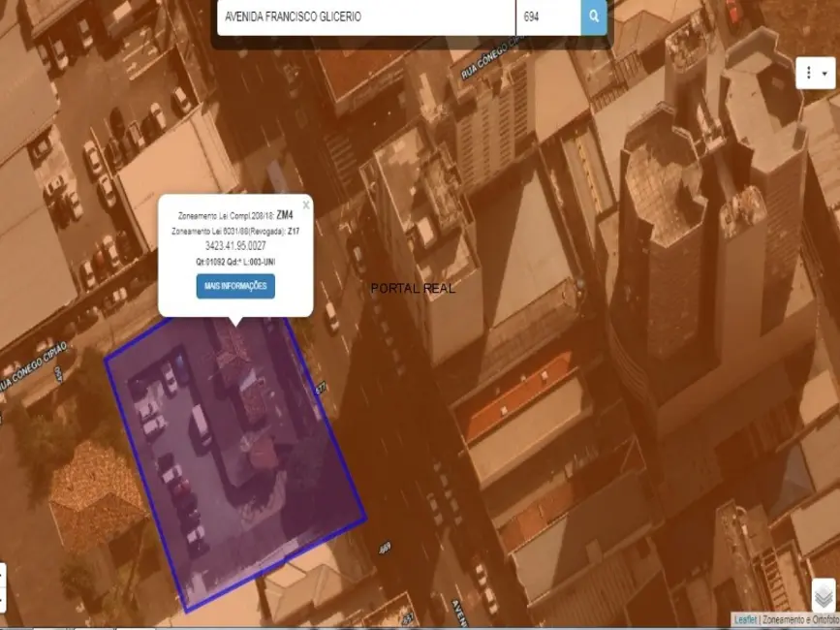The height and width of the screenshot is (630, 840).
Task: Click the Zoneamento e Ortofoto attribution text
Action: click(800, 619)
